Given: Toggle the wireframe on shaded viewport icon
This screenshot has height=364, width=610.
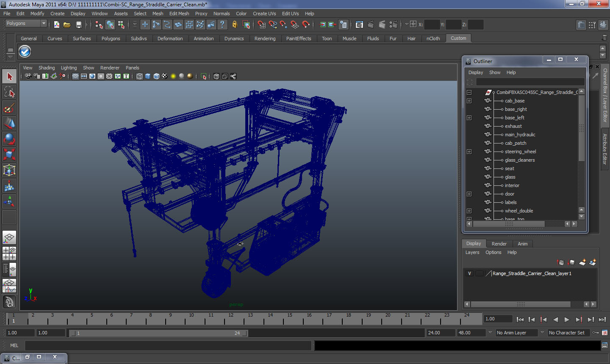Looking at the screenshot, I should [156, 76].
